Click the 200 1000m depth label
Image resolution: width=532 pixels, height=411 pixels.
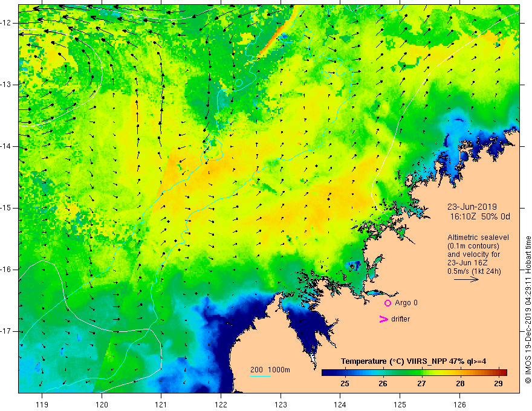270,370
